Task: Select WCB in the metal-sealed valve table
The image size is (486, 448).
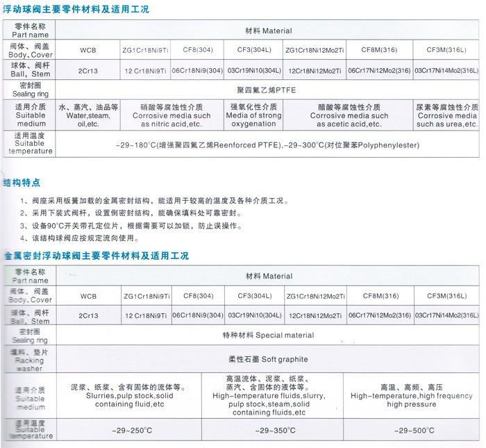Action: [88, 297]
